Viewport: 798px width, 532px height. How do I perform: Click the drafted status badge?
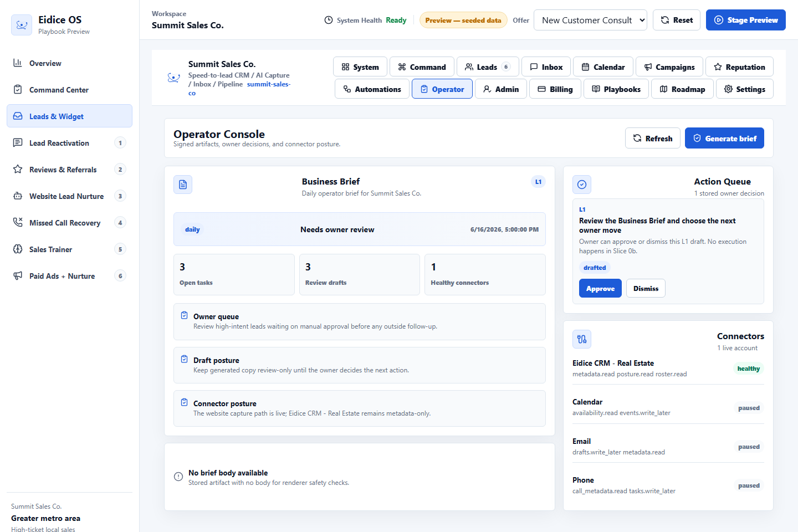click(595, 268)
